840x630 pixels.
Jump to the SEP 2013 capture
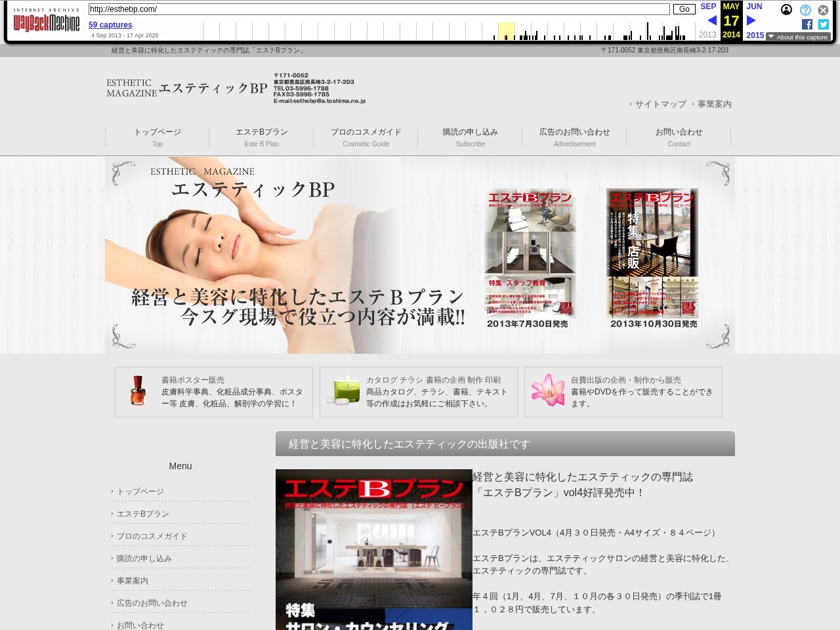pos(708,7)
